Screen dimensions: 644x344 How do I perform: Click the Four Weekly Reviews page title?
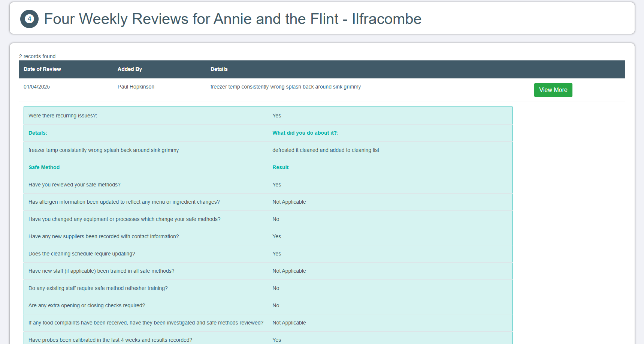coord(233,19)
